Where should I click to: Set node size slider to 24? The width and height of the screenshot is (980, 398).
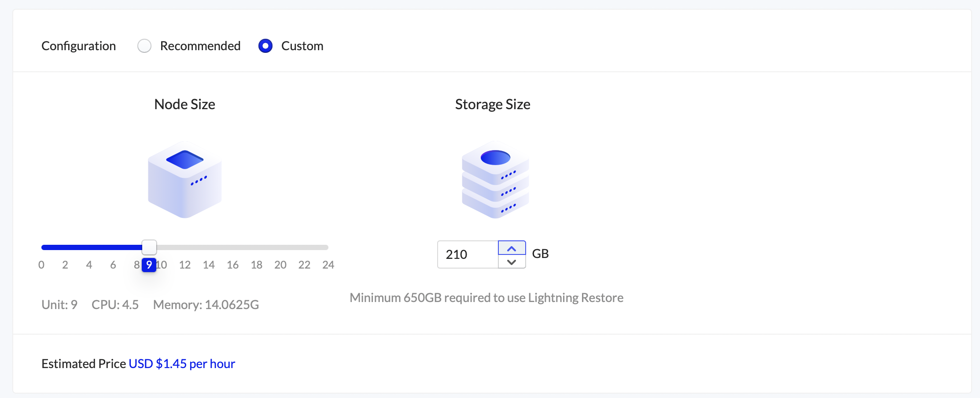328,247
